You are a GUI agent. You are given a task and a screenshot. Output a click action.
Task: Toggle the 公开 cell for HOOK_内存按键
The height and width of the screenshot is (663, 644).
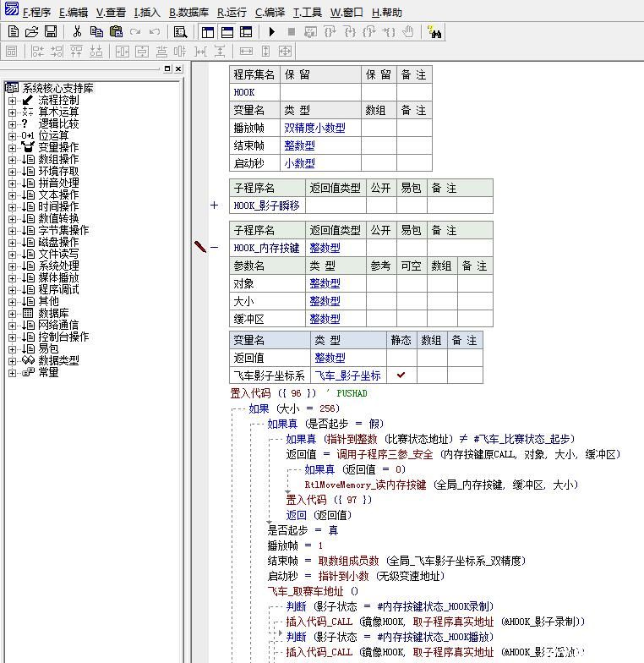(380, 248)
